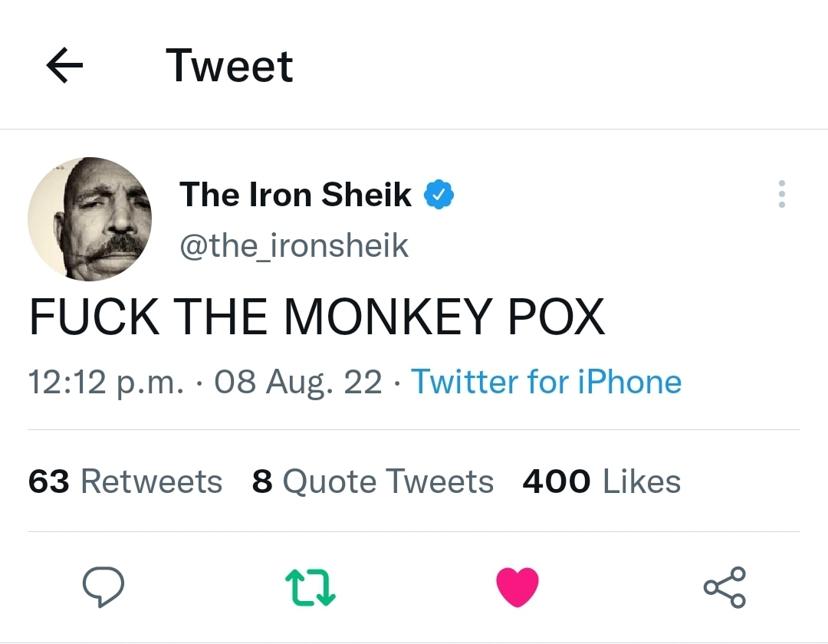The image size is (828, 644).
Task: Share the tweet using share icon
Action: 724,587
